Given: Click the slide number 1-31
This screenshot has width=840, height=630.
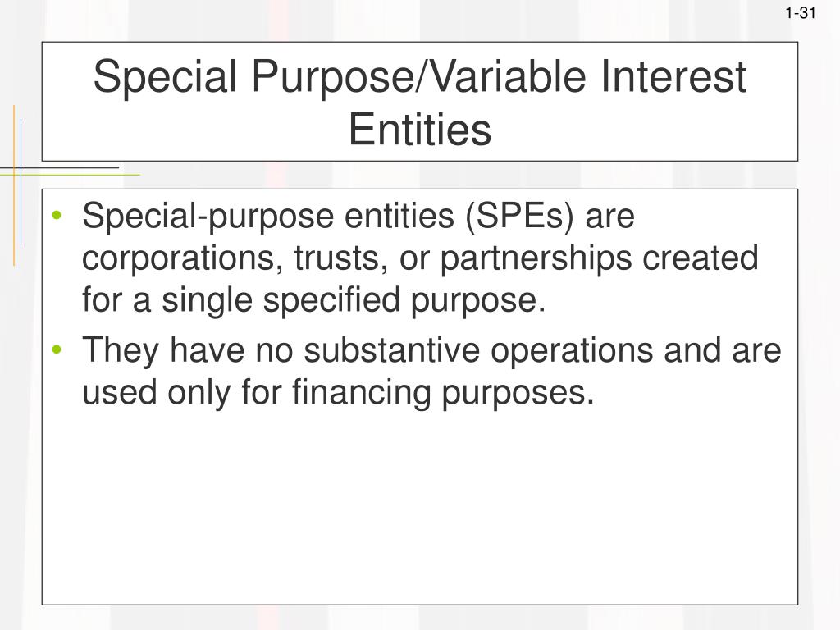Looking at the screenshot, I should click(x=801, y=13).
